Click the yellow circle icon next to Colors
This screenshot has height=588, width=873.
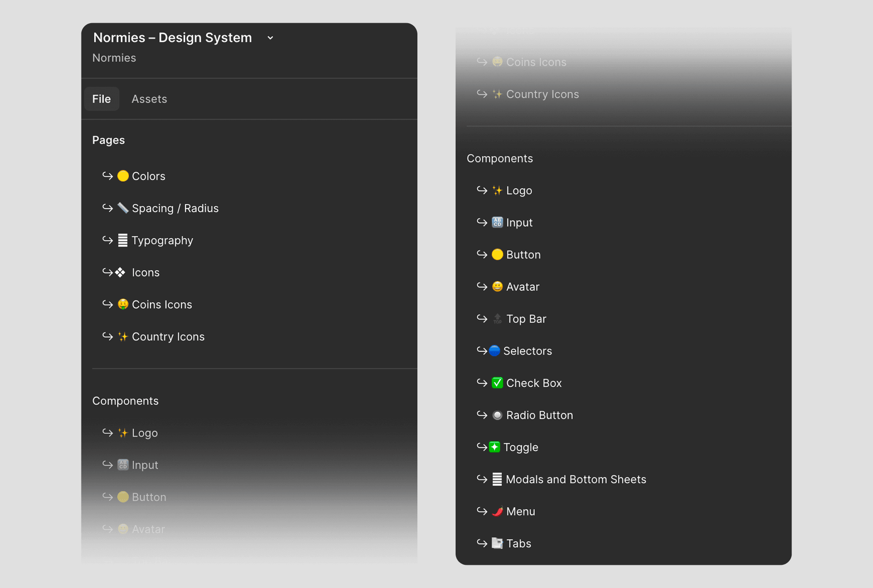click(x=123, y=176)
